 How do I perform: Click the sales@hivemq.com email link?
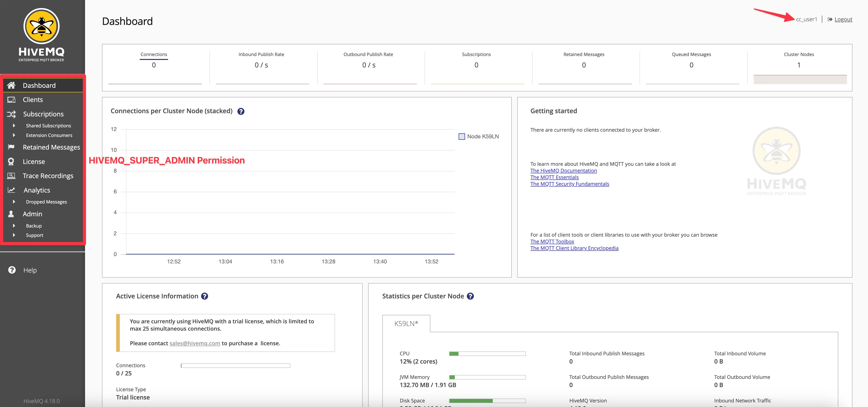195,343
